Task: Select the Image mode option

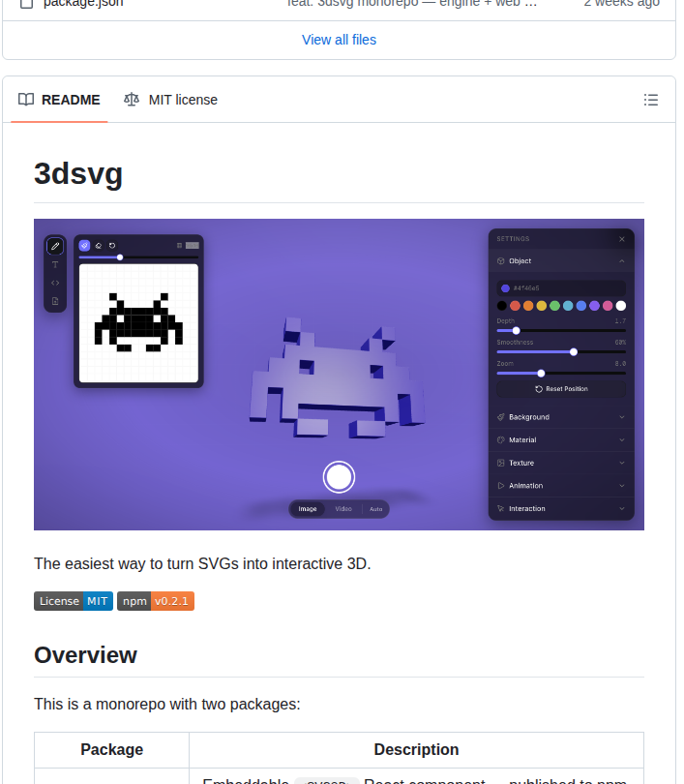Action: point(308,509)
